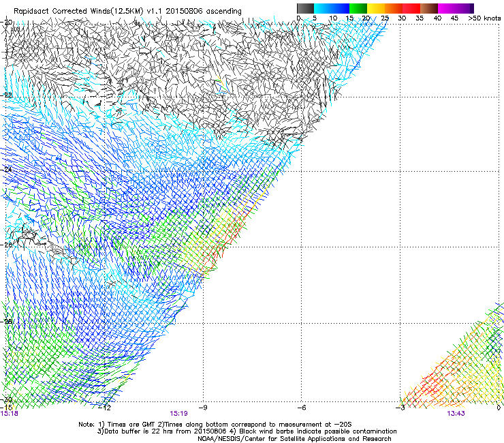504x443 pixels.
Task: Click the brown 35-40 knots legend swatch
Action: [429, 8]
